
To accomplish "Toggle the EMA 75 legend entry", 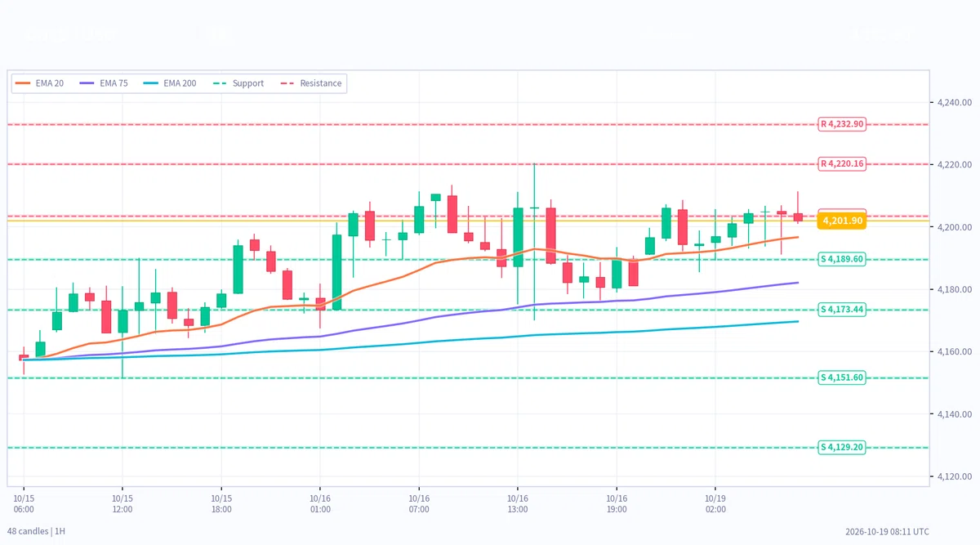I will click(x=104, y=83).
